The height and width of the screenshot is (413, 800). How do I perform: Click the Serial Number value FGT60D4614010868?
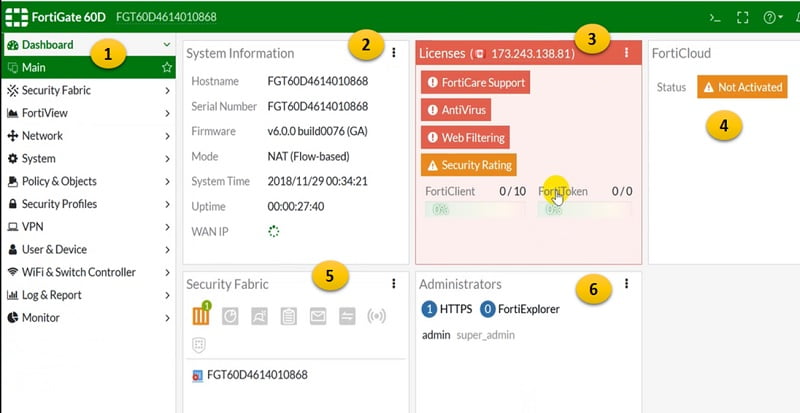click(318, 106)
